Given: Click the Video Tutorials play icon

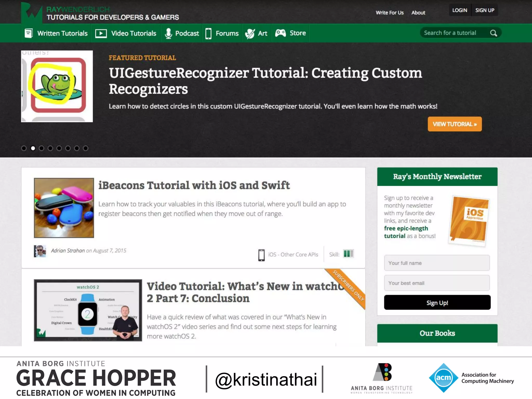Looking at the screenshot, I should [x=101, y=33].
